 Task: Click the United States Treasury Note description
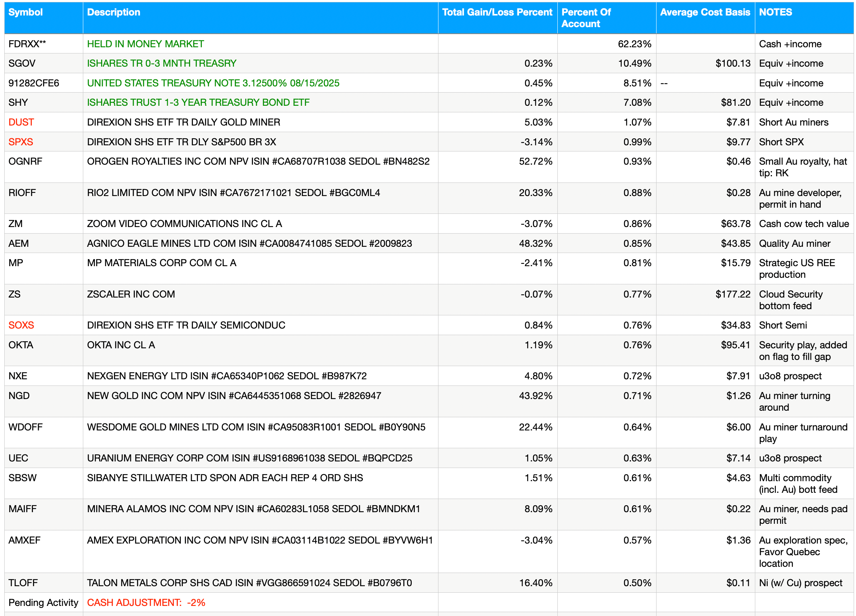(x=213, y=83)
